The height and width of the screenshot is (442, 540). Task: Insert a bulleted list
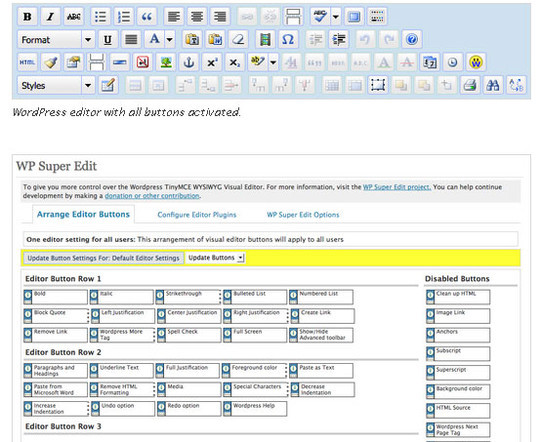pyautogui.click(x=100, y=16)
